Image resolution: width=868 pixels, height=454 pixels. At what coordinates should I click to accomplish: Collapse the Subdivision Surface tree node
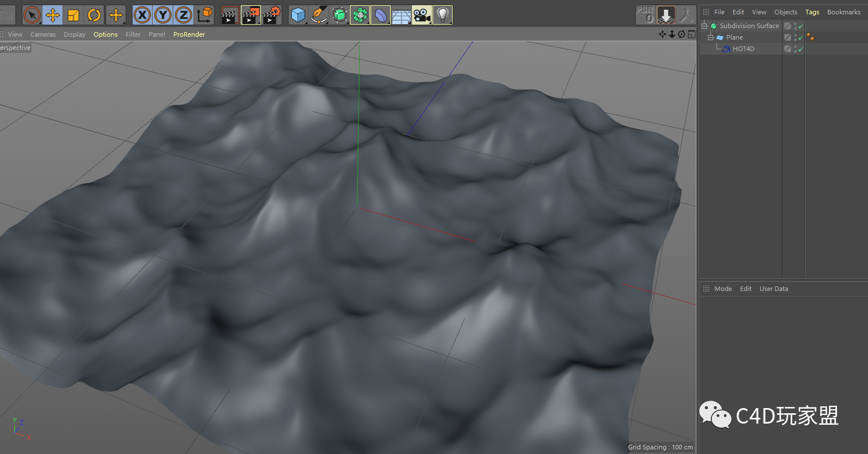(x=704, y=26)
